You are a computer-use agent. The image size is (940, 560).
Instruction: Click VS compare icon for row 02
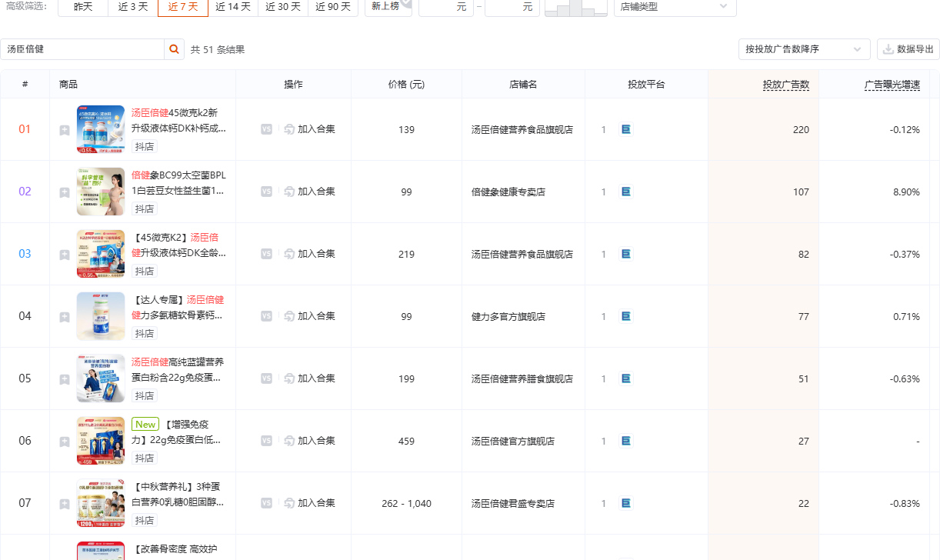click(266, 192)
